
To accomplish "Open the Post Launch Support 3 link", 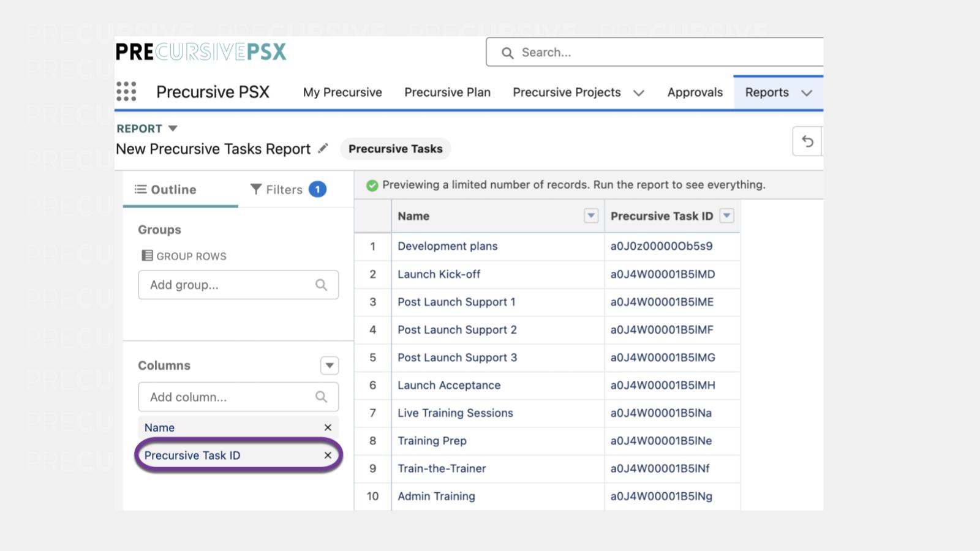I will [x=457, y=358].
